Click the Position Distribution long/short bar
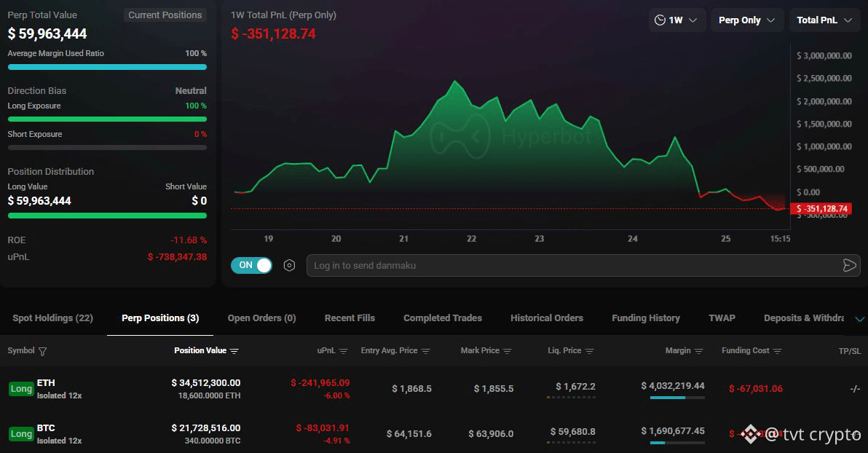868x453 pixels. click(x=107, y=216)
